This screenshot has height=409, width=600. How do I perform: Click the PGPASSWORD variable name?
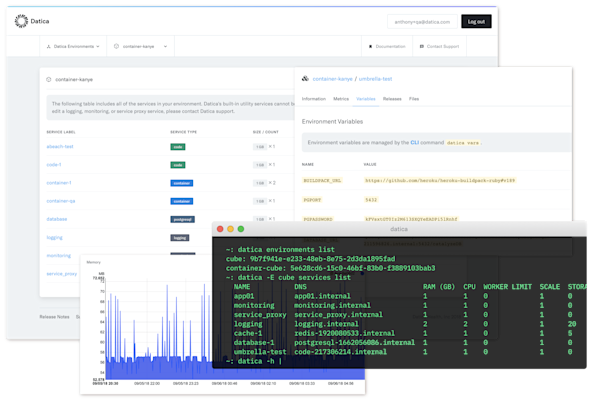tap(318, 219)
